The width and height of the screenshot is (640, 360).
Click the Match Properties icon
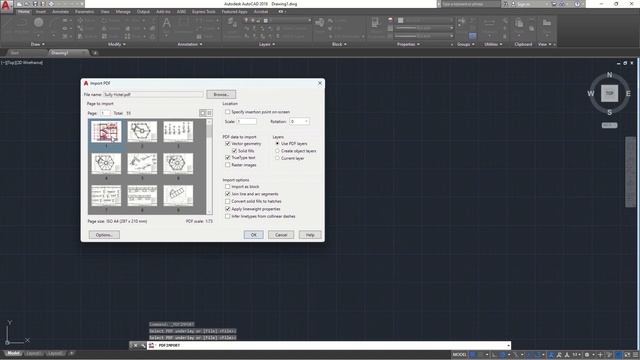pyautogui.click(x=375, y=23)
